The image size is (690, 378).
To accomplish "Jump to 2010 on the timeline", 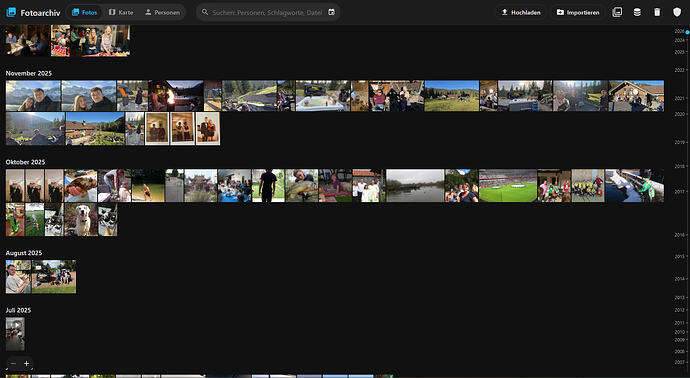I will click(x=679, y=332).
